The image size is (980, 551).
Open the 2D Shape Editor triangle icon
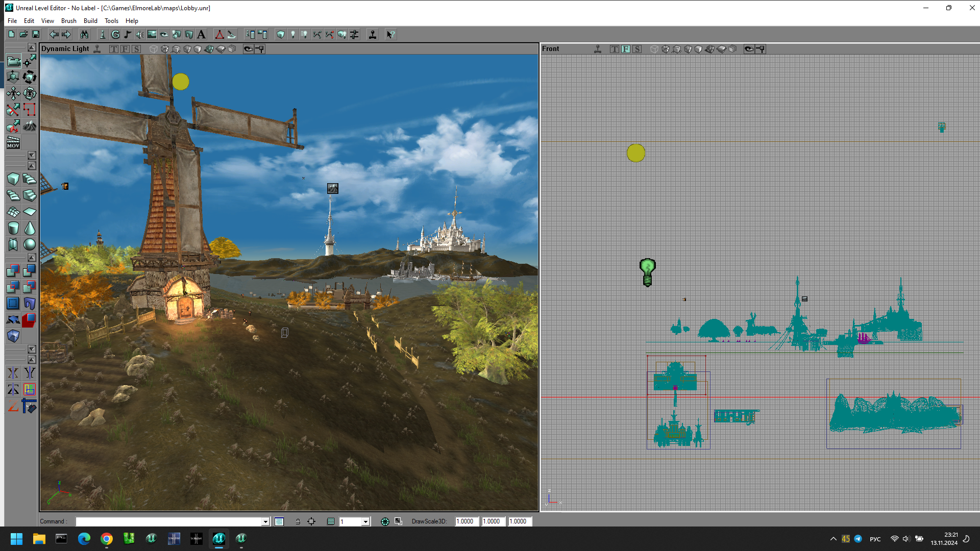tap(219, 34)
